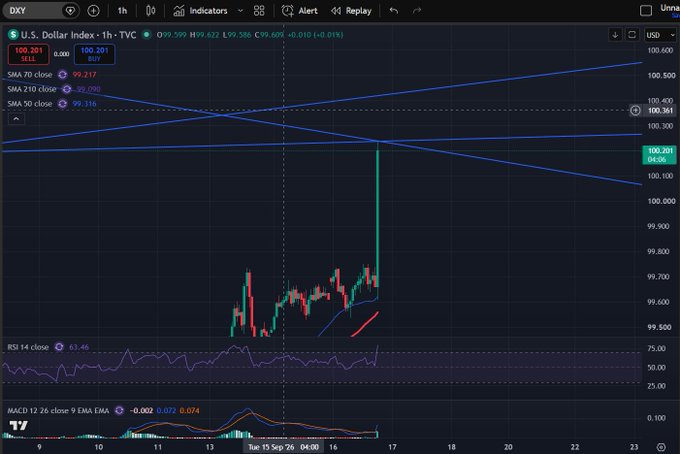Click the loading icon beside RSI 14
Viewport: 680px width, 454px height.
point(59,347)
